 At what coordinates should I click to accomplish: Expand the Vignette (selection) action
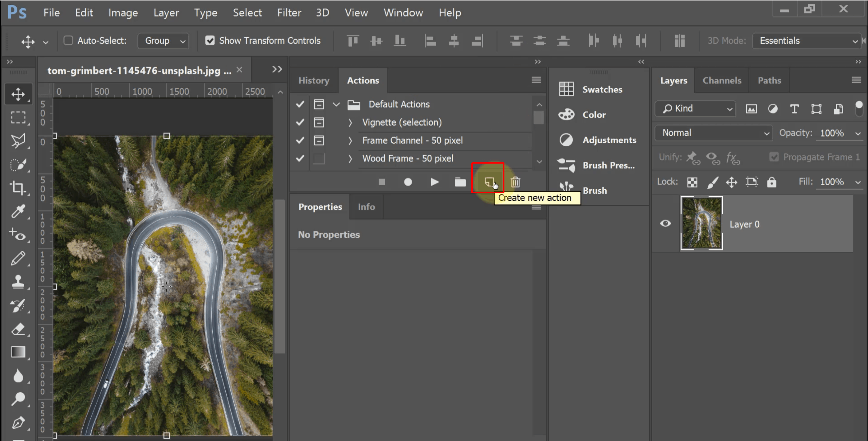coord(350,123)
